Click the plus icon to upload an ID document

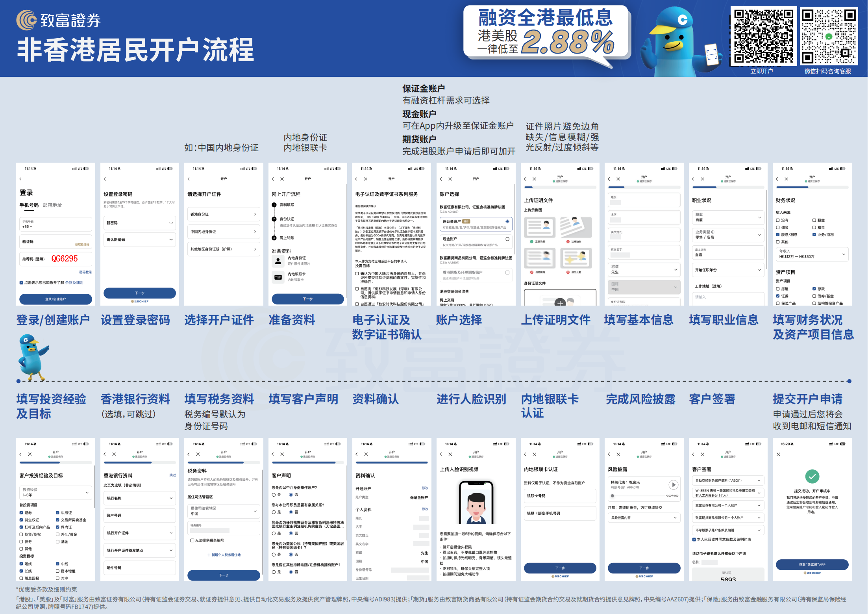(560, 302)
